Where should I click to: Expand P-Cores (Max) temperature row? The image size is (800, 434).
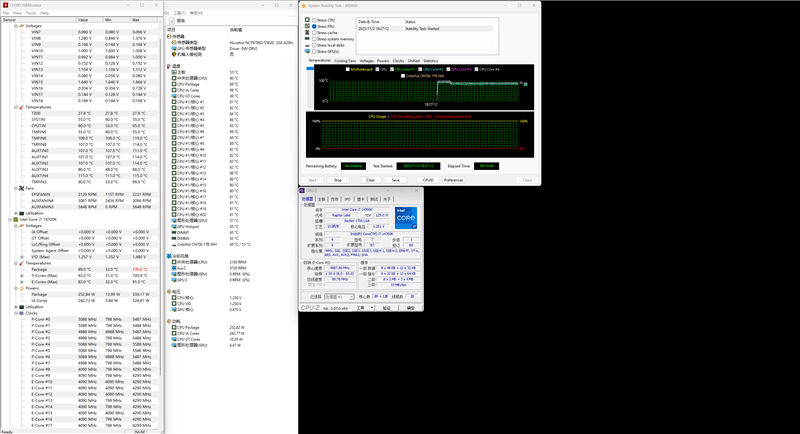(x=22, y=275)
